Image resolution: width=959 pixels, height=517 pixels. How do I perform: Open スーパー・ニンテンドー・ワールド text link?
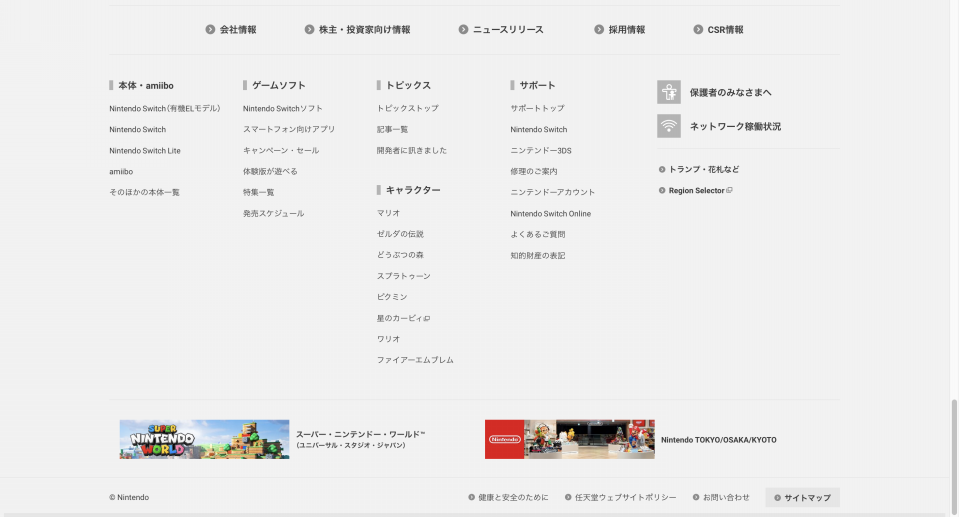click(360, 439)
